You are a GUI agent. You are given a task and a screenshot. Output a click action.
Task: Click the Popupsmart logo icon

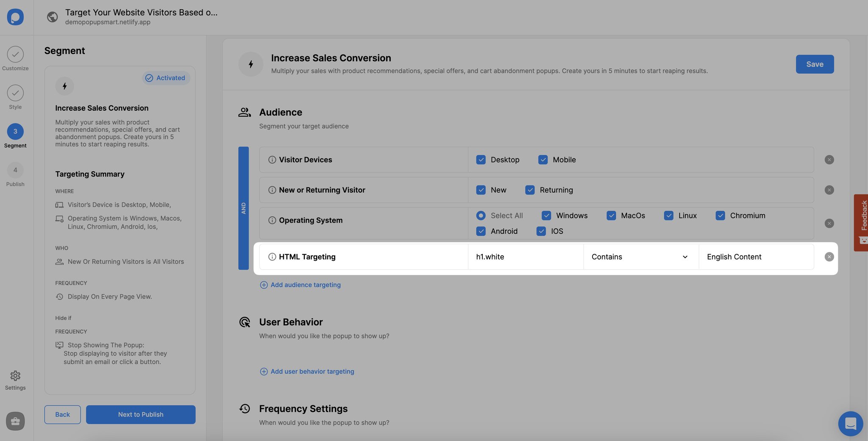point(15,17)
